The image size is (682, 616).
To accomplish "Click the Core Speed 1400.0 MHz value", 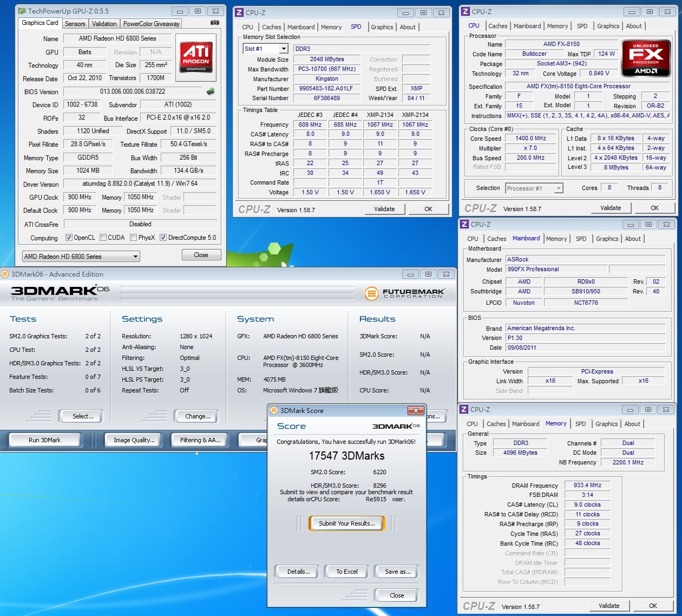I will pyautogui.click(x=530, y=138).
